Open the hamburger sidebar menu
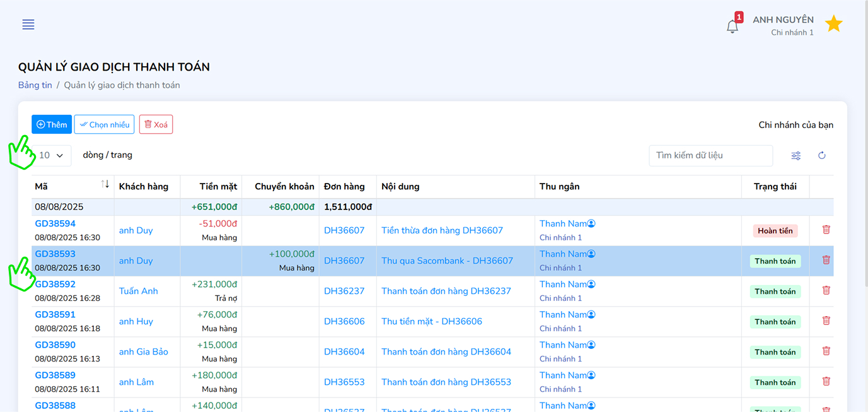Viewport: 868px width, 412px height. (28, 25)
